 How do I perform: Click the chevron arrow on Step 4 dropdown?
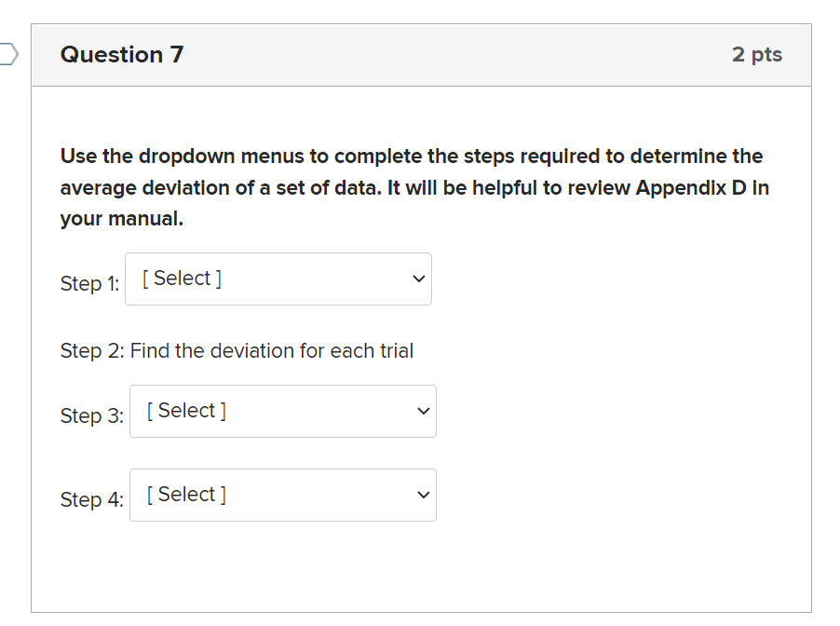[423, 496]
